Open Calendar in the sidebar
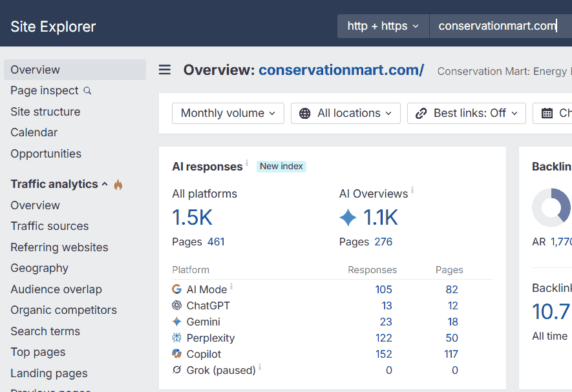 point(34,132)
